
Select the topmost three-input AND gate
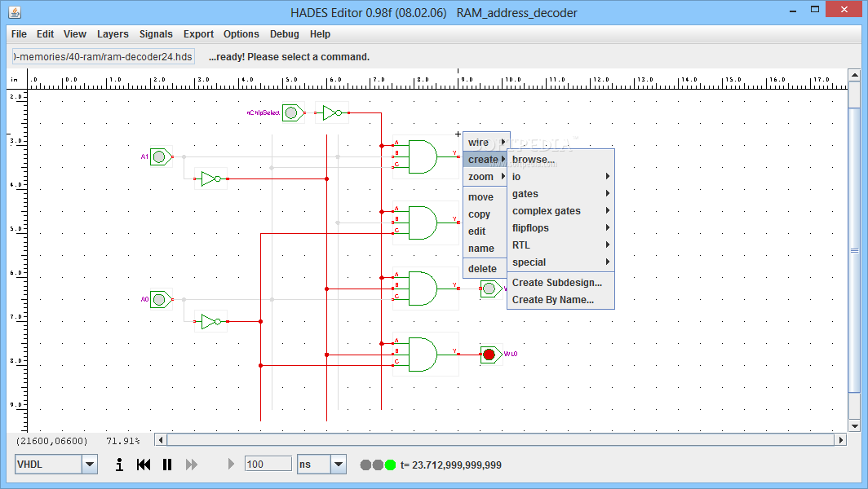click(425, 157)
